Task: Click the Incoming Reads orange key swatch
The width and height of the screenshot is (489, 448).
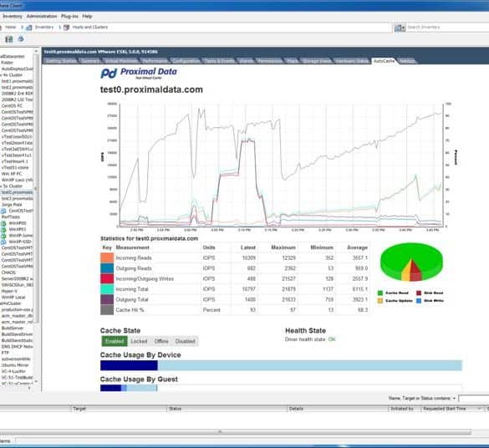Action: point(107,257)
